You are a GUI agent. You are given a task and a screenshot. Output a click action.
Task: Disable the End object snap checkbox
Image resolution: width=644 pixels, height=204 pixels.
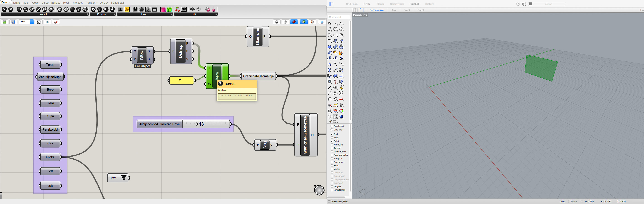pyautogui.click(x=332, y=134)
